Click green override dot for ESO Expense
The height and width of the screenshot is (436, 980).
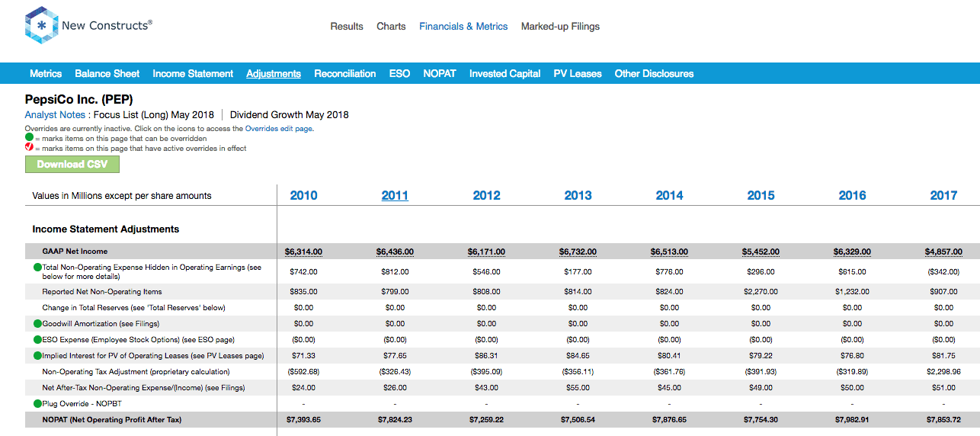coord(37,340)
